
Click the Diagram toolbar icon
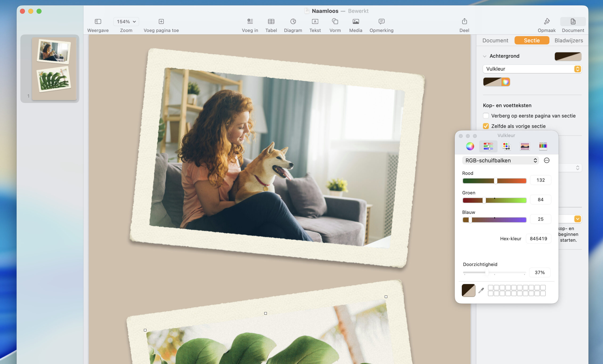[x=293, y=21]
